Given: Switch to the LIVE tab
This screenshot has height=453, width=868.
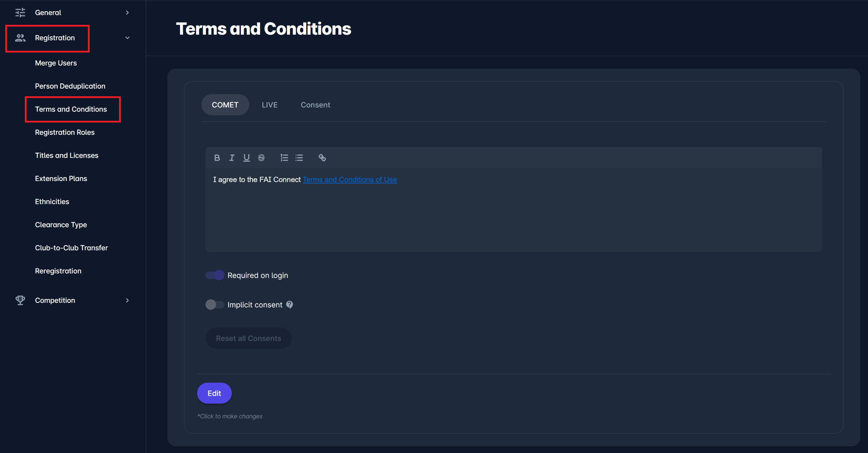Looking at the screenshot, I should tap(270, 105).
